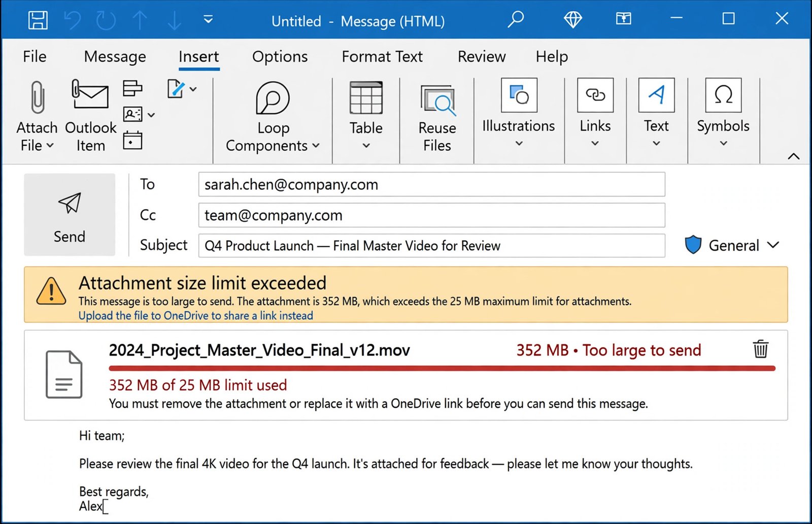
Task: Expand the Attach File dropdown arrow
Action: (x=50, y=146)
